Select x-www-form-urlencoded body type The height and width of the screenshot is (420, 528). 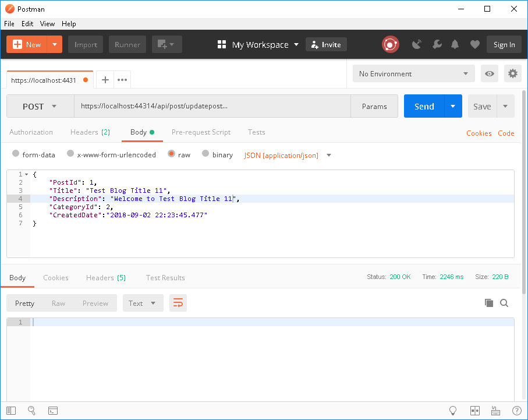(70, 153)
